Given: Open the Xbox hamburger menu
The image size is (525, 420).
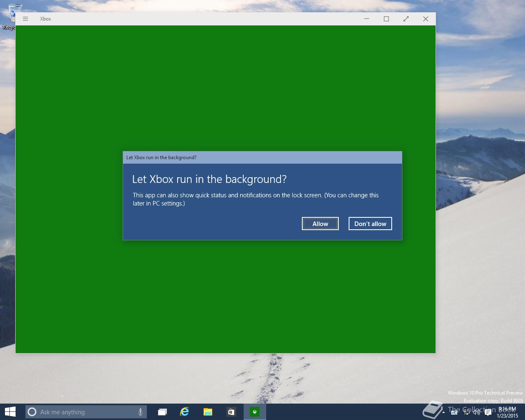Looking at the screenshot, I should coord(25,19).
